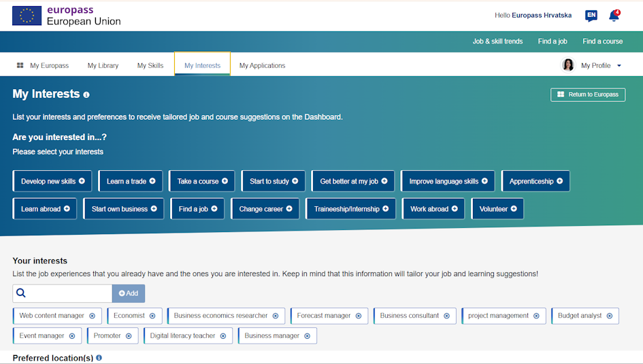Image resolution: width=643 pixels, height=364 pixels.
Task: Remove Business economics researcher tag
Action: click(276, 316)
